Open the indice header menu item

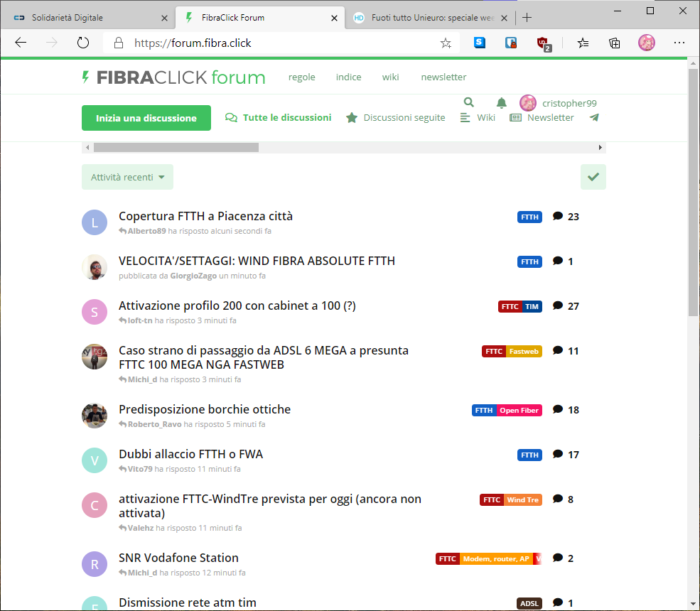pos(349,77)
